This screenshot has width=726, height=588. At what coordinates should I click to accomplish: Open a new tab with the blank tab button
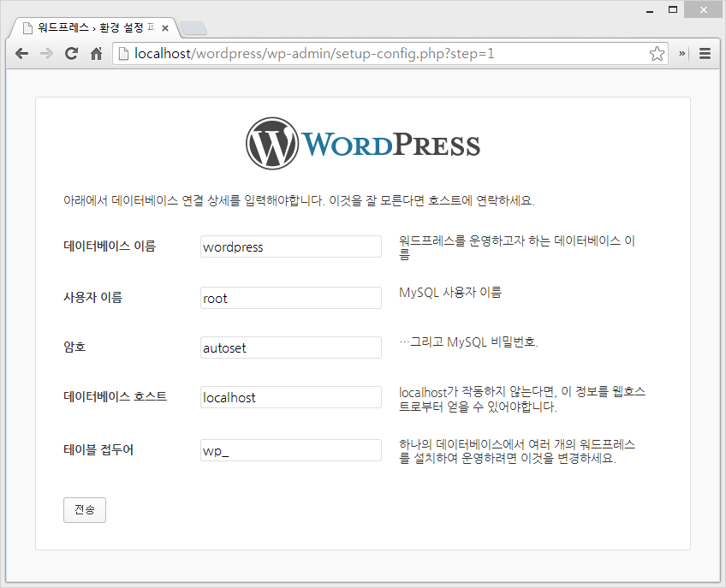[x=193, y=29]
